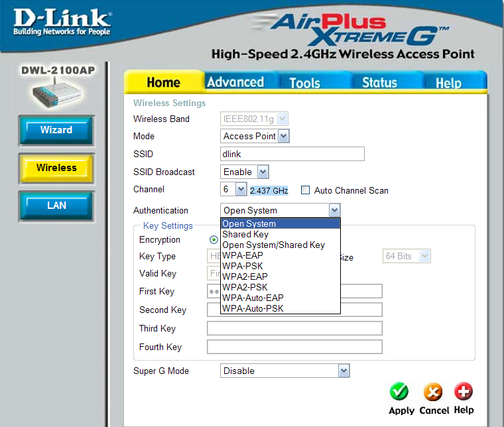Open the LAN settings page
504x427 pixels.
56,206
